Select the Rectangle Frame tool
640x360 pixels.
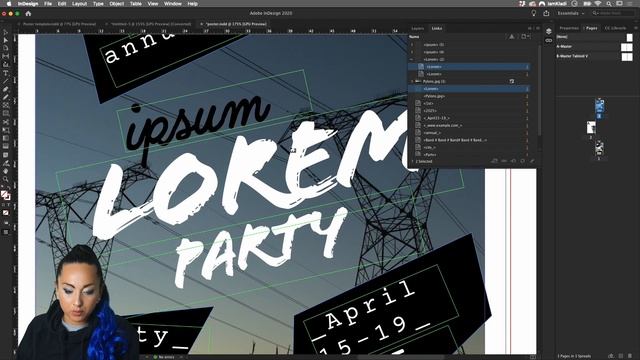(5, 105)
